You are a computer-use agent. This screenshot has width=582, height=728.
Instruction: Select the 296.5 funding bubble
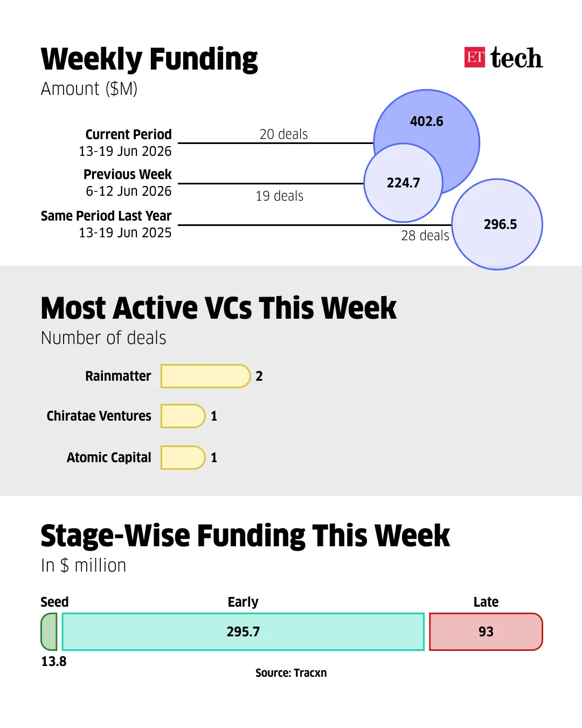click(x=497, y=224)
